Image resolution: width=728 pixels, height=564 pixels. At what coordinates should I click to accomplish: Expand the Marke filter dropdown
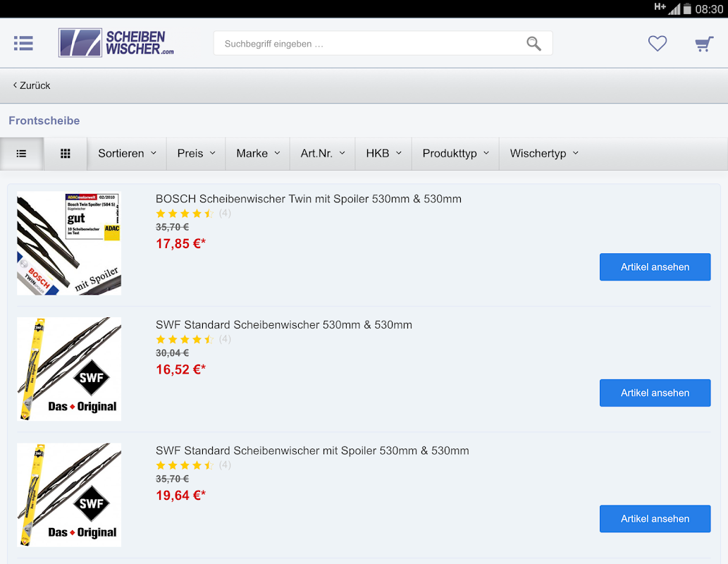[x=258, y=154]
